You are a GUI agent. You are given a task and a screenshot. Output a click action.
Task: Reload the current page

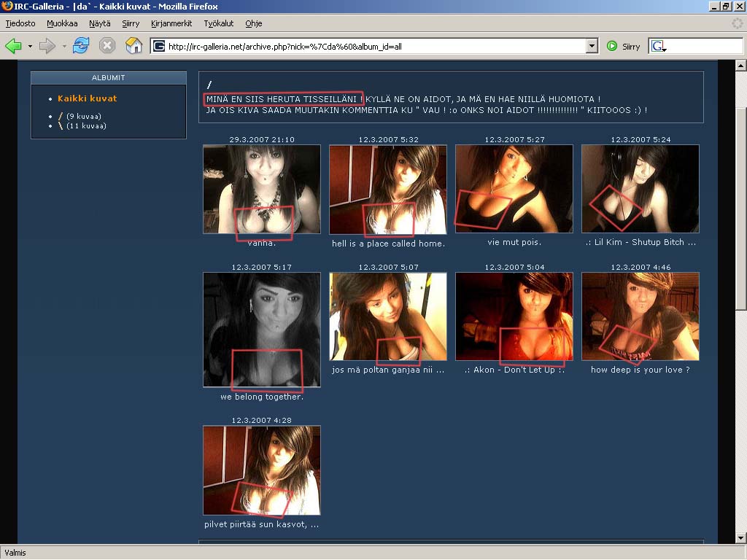[x=81, y=46]
